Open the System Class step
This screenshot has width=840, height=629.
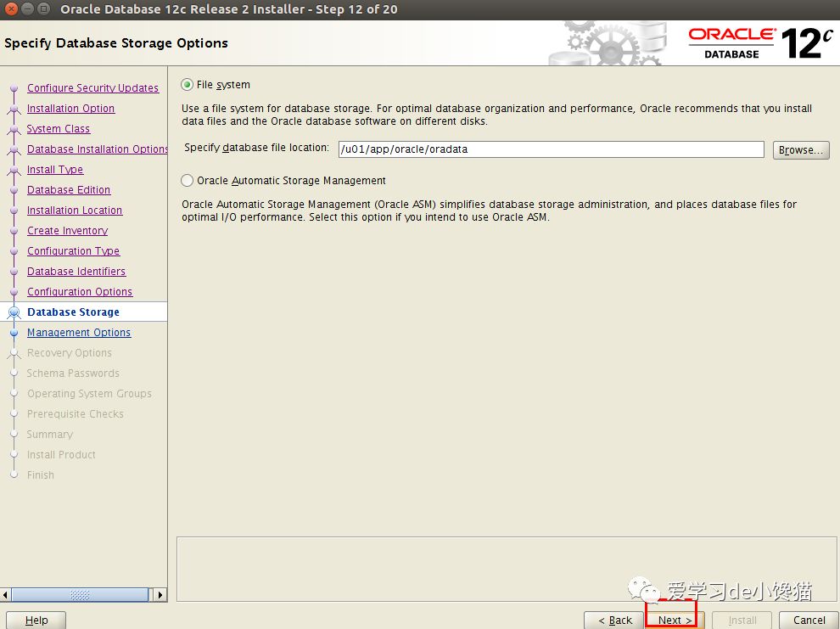click(x=59, y=128)
